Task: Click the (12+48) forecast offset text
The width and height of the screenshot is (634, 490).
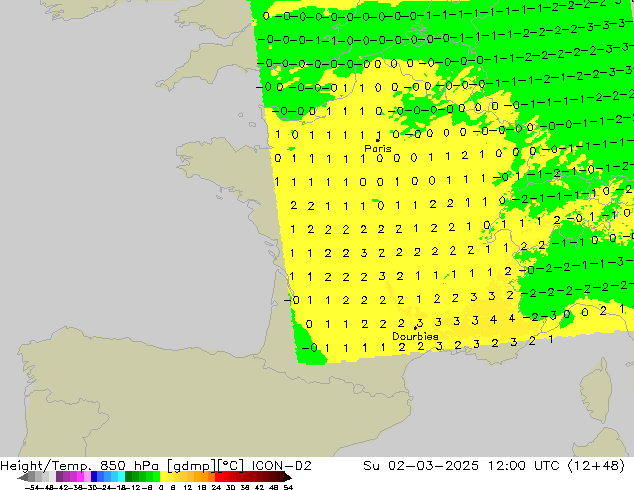Action: [x=596, y=466]
